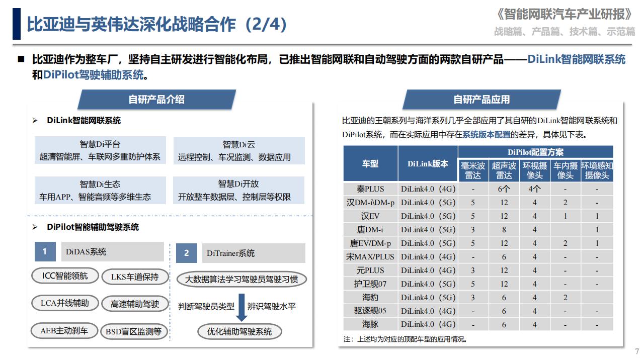Image resolution: width=644 pixels, height=362 pixels.
Task: Select the 唐DM-i table cell
Action: [370, 230]
